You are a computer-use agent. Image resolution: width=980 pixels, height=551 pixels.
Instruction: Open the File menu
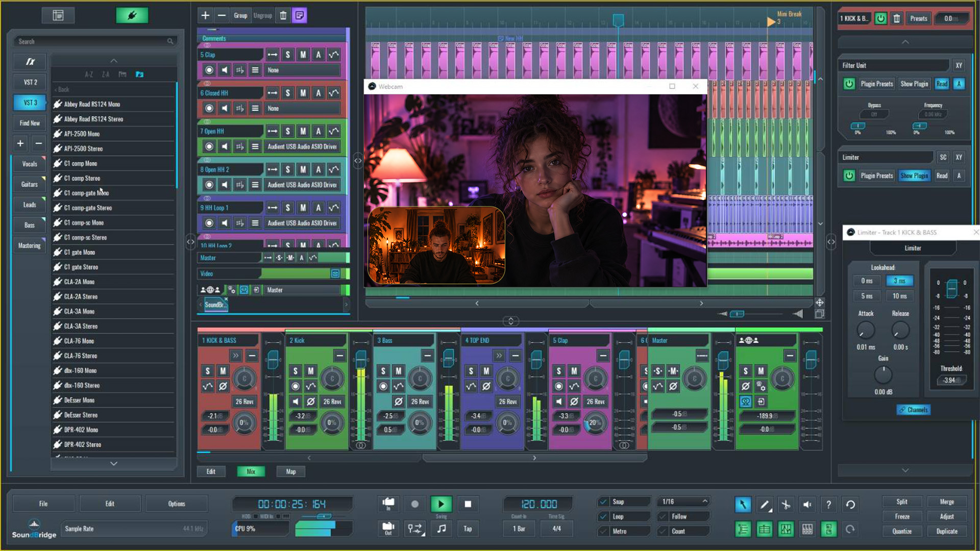pyautogui.click(x=43, y=504)
